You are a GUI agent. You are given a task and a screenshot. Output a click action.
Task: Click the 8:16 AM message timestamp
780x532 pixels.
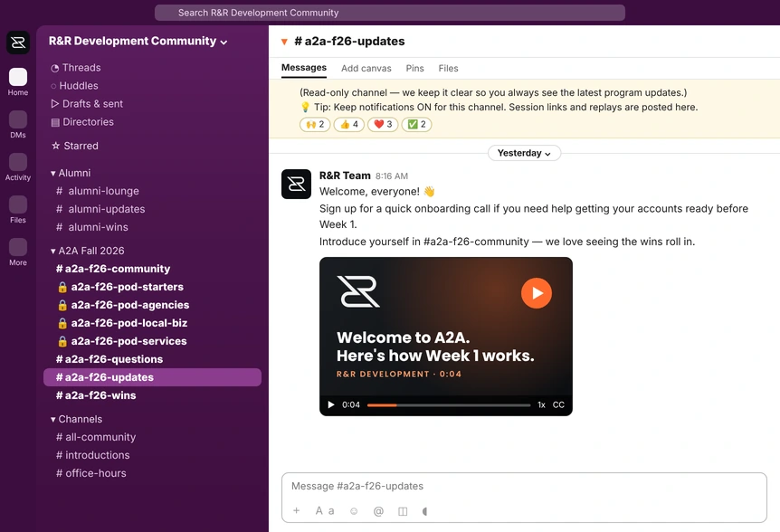coord(392,176)
